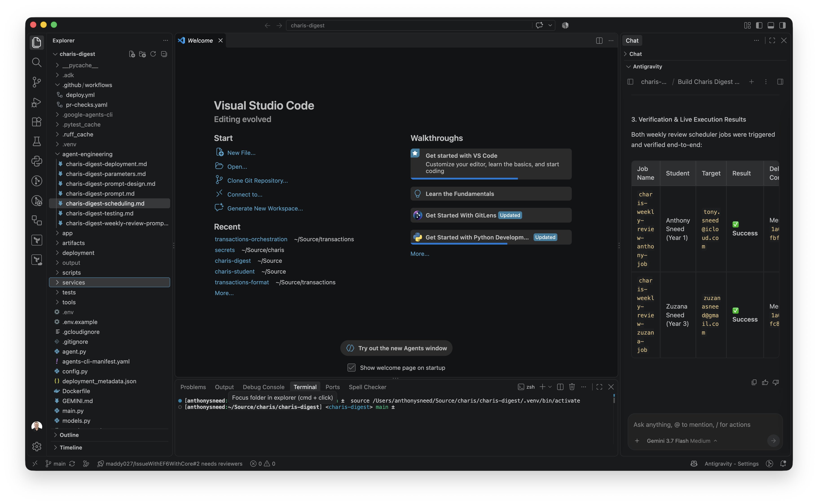Click the Ask anything chat input
818x504 pixels.
[x=705, y=425]
